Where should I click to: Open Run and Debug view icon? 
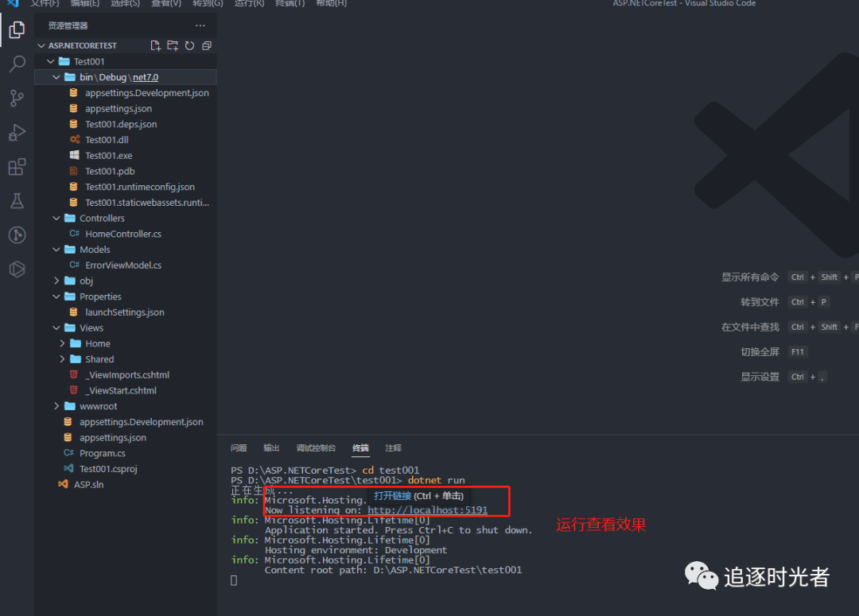point(17,133)
